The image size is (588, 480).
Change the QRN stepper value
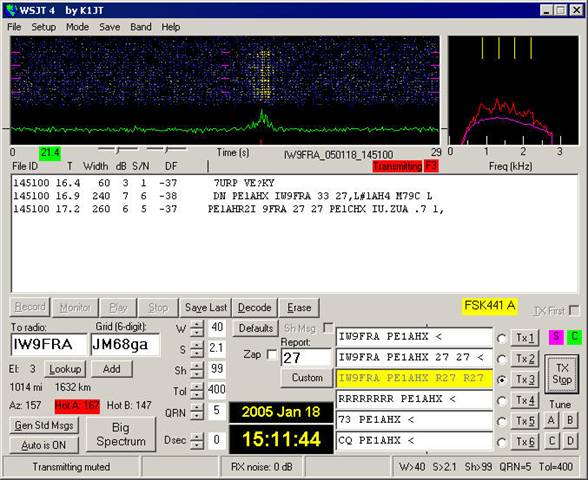point(196,412)
